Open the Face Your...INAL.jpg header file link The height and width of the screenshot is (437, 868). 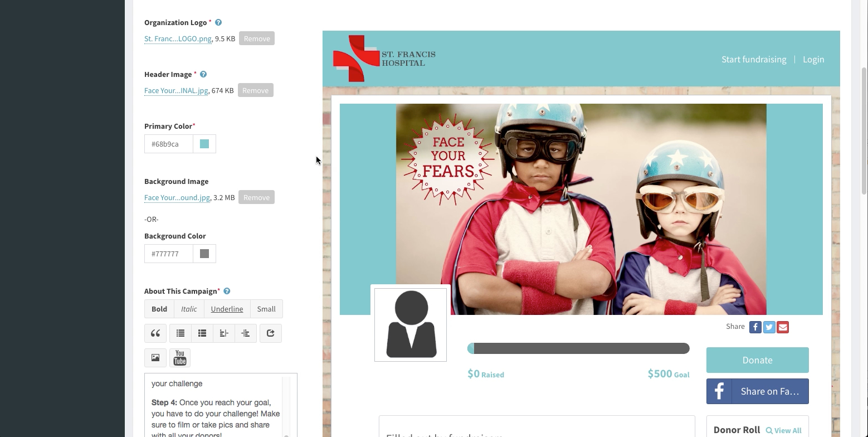click(176, 90)
